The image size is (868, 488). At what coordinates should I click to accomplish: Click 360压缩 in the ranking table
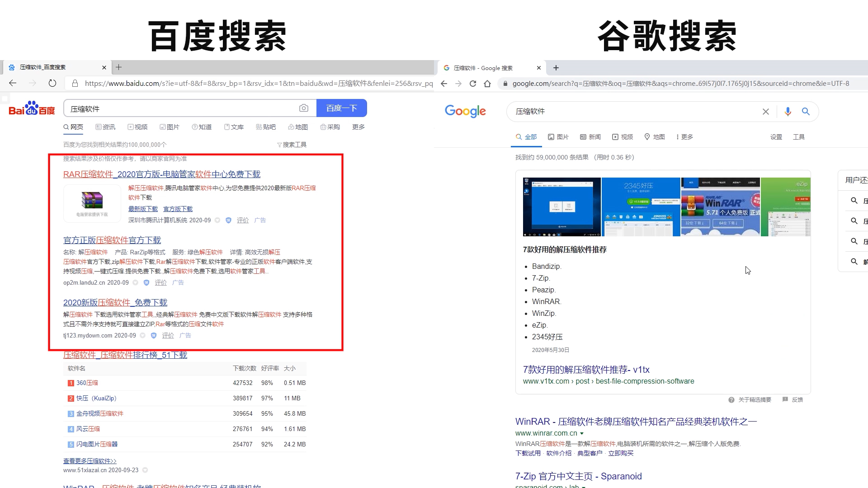(87, 383)
